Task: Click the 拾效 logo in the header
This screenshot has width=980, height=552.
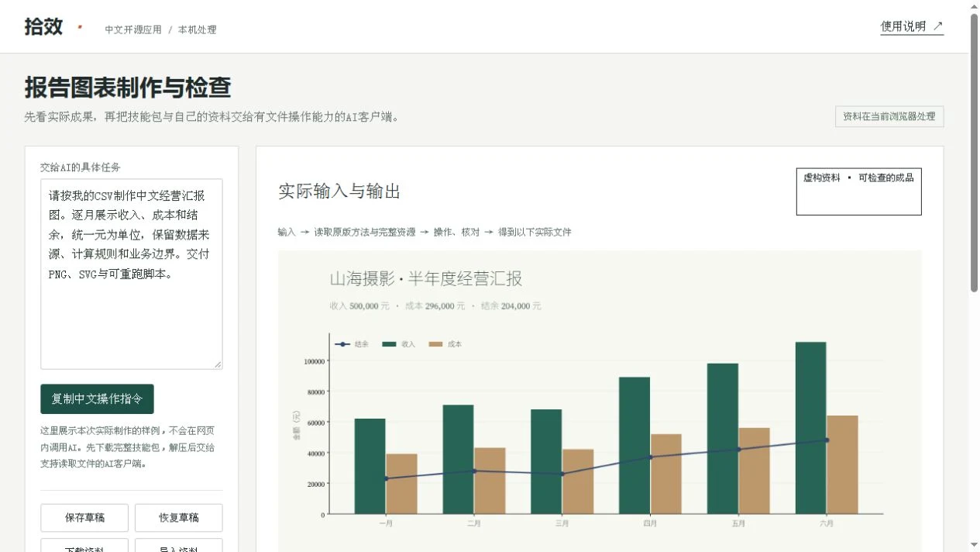Action: [44, 26]
